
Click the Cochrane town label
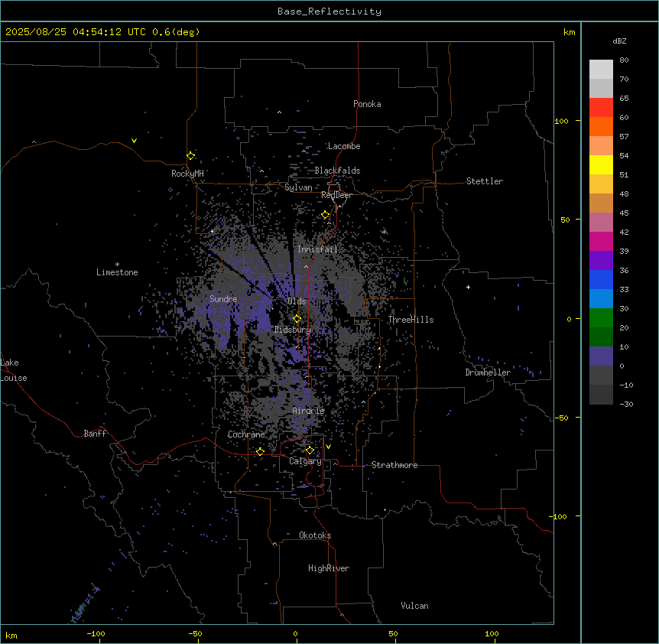[x=246, y=434]
